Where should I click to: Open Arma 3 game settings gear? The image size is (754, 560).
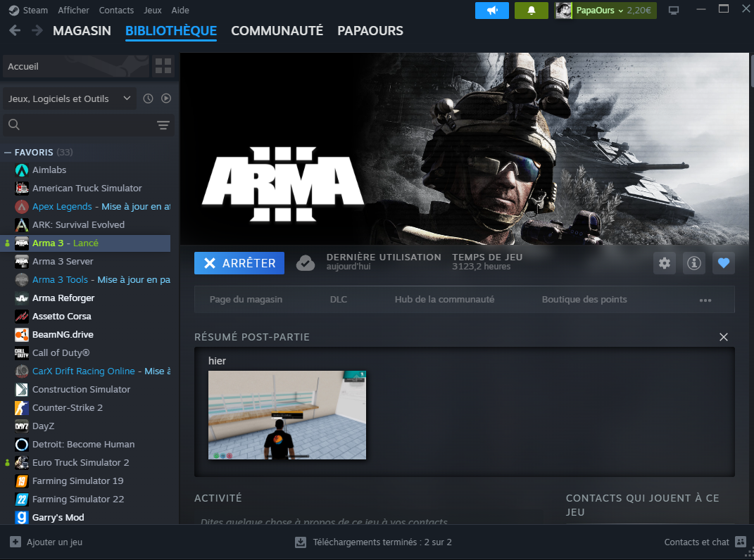pyautogui.click(x=665, y=263)
